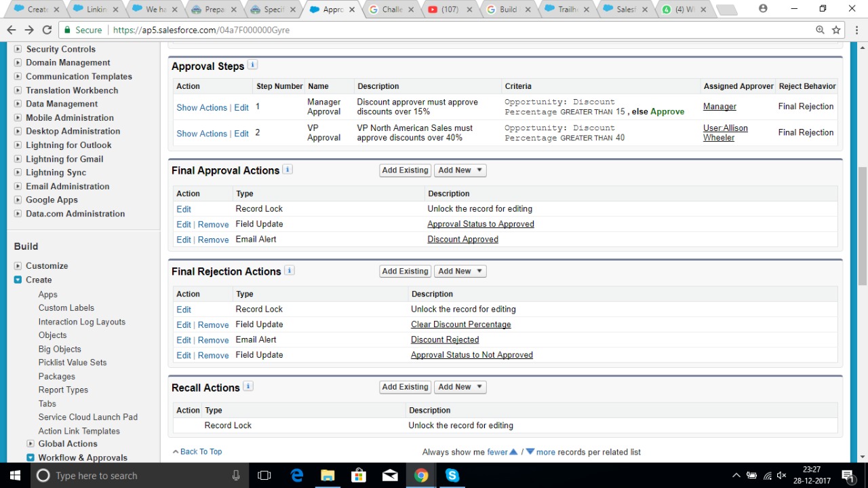Expand the Customize node under Build

[18, 266]
